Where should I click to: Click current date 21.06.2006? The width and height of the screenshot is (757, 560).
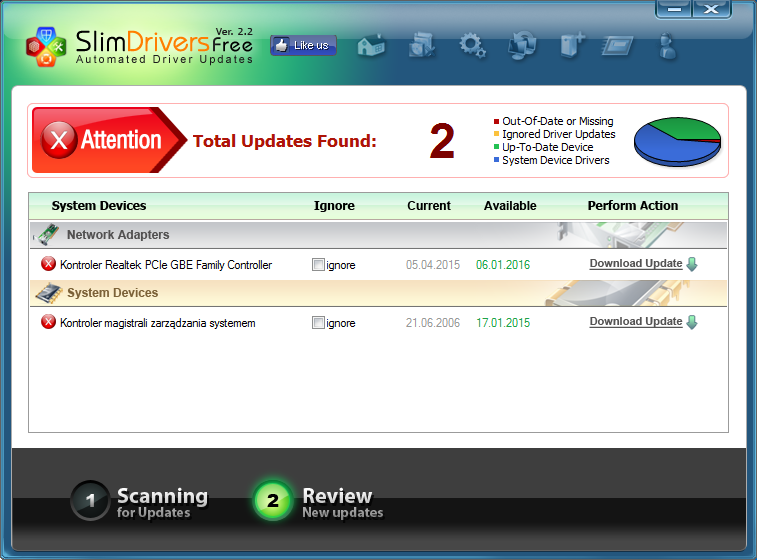433,323
